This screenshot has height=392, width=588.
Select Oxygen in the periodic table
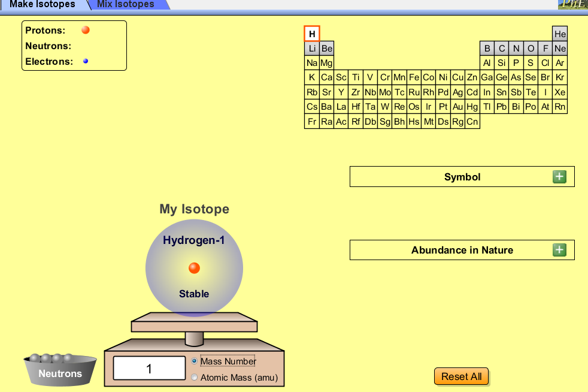point(531,49)
